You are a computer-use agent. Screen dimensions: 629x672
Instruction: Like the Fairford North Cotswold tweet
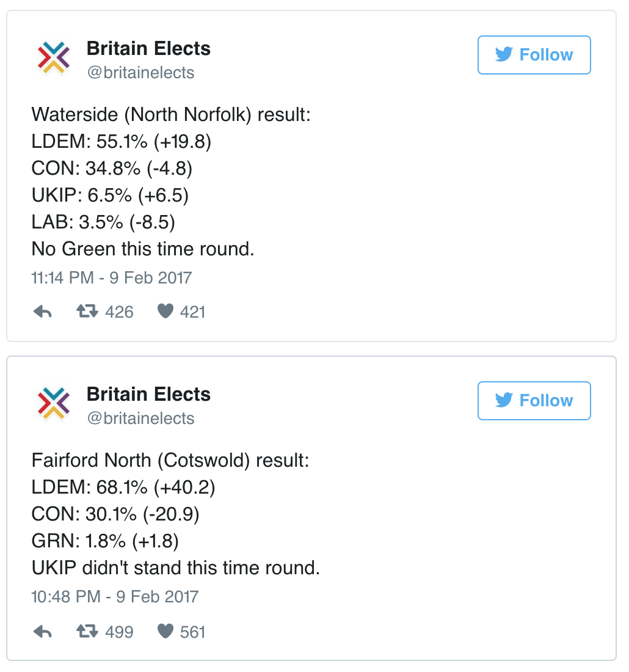coord(165,632)
